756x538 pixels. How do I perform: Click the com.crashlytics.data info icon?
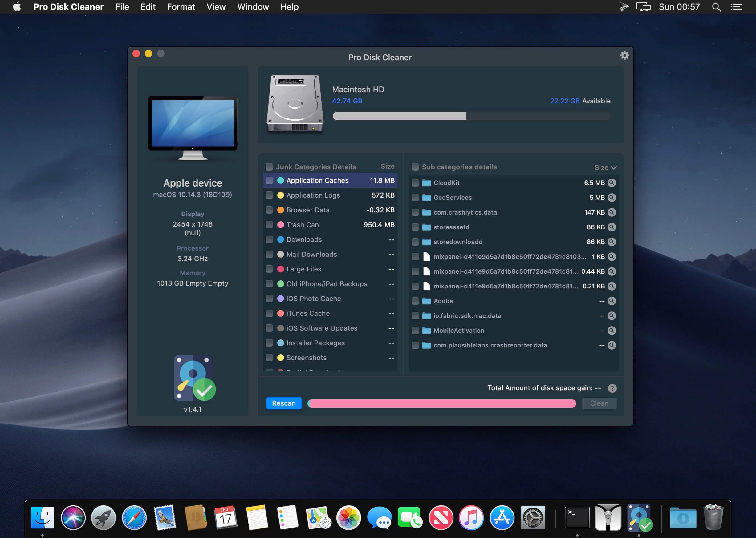click(x=612, y=212)
